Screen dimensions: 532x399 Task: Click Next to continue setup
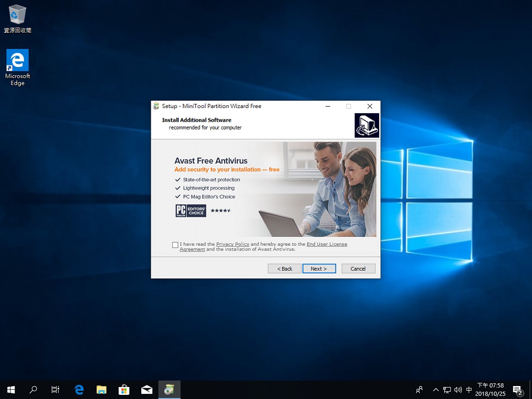pos(319,269)
